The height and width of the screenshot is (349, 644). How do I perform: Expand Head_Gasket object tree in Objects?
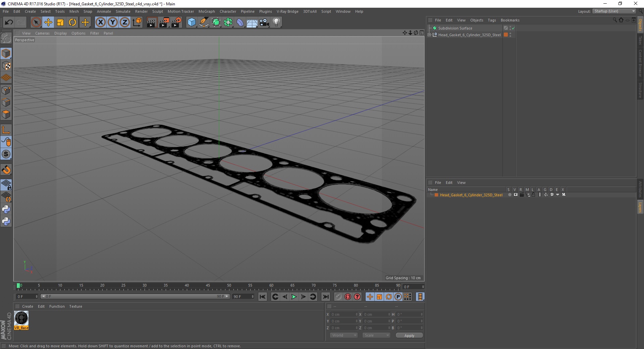coord(429,35)
